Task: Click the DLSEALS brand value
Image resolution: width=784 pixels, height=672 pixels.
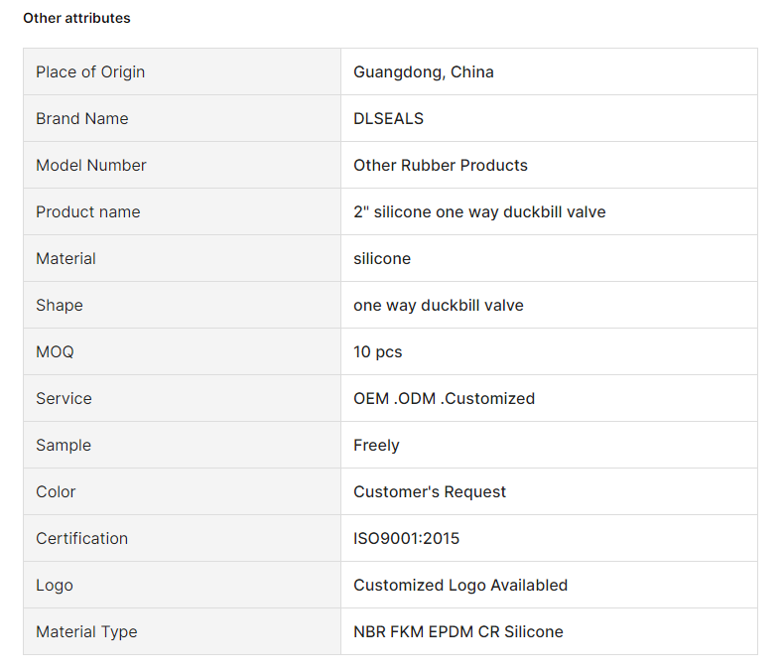Action: (x=388, y=118)
